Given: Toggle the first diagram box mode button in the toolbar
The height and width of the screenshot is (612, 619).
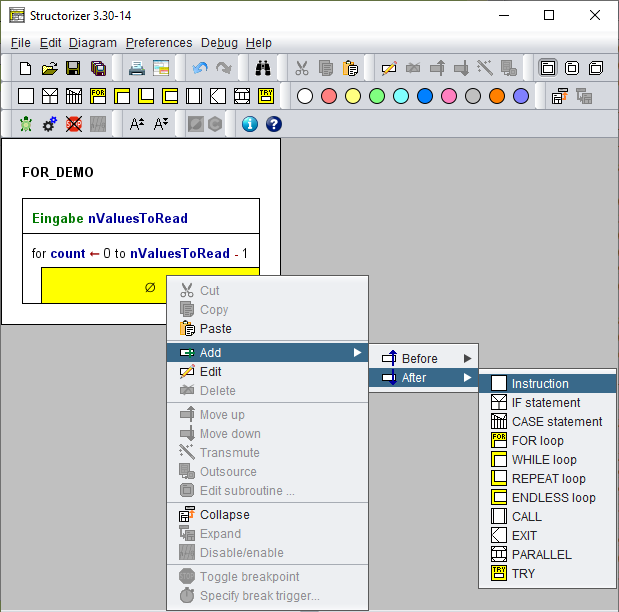Looking at the screenshot, I should (548, 68).
